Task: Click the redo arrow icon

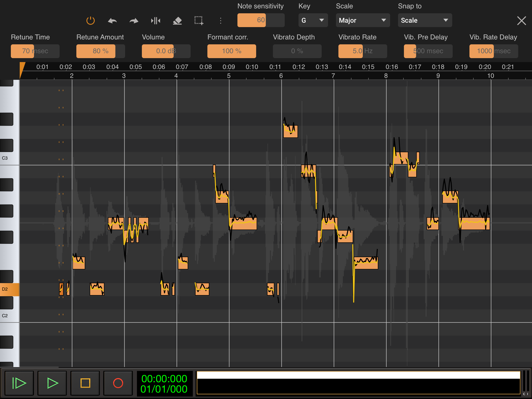Action: pyautogui.click(x=134, y=21)
